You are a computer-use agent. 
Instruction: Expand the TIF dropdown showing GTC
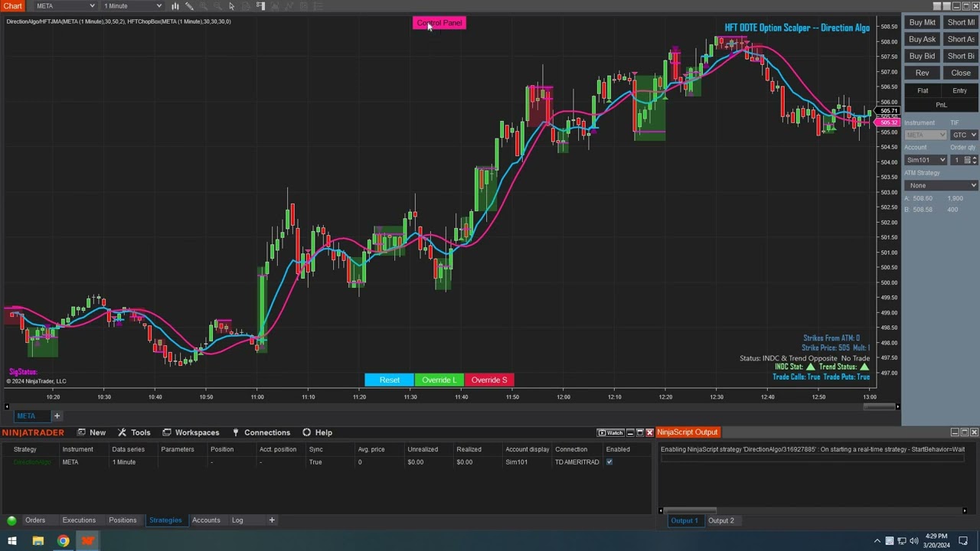964,135
